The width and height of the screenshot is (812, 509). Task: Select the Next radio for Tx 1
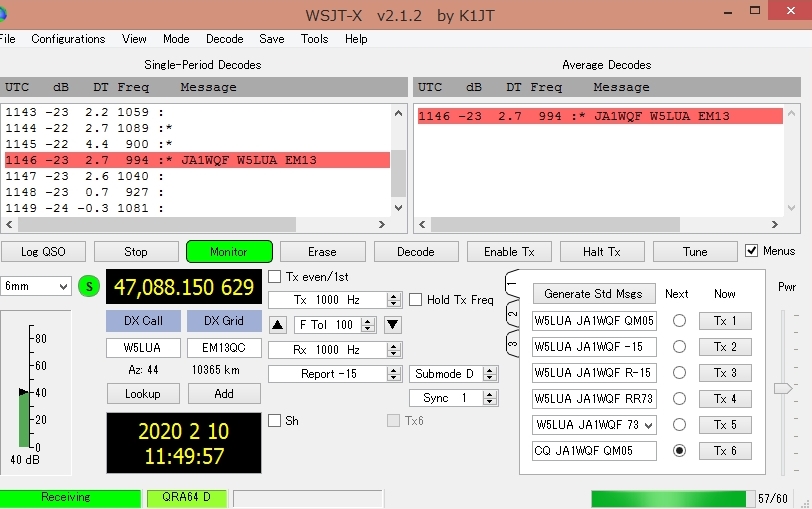[679, 321]
